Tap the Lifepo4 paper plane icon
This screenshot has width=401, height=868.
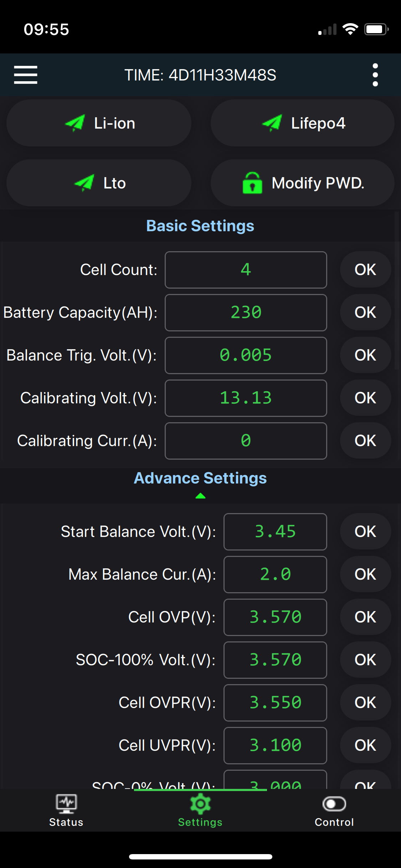pos(272,123)
